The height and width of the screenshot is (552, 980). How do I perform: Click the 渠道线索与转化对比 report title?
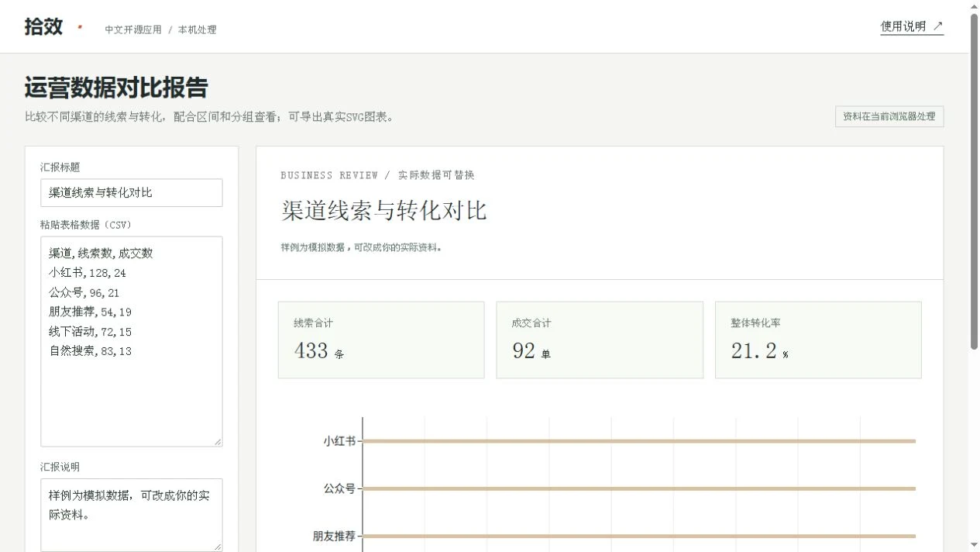pyautogui.click(x=384, y=210)
